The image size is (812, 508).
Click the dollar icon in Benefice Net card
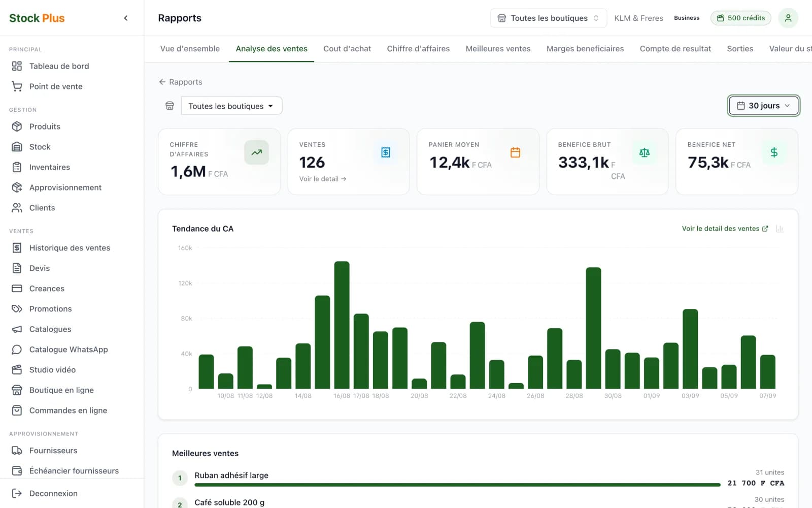click(x=774, y=152)
